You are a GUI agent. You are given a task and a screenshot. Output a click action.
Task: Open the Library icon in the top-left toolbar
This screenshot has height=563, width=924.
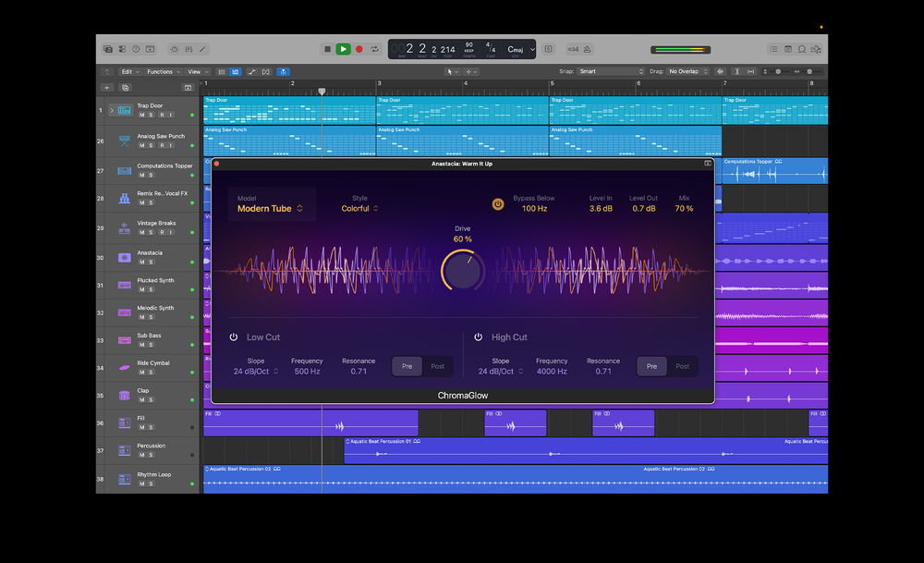(x=108, y=49)
